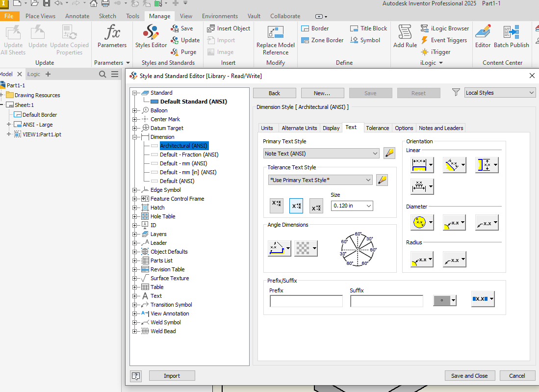Click the filter funnel icon near Local Styles
The width and height of the screenshot is (539, 392).
tap(456, 93)
